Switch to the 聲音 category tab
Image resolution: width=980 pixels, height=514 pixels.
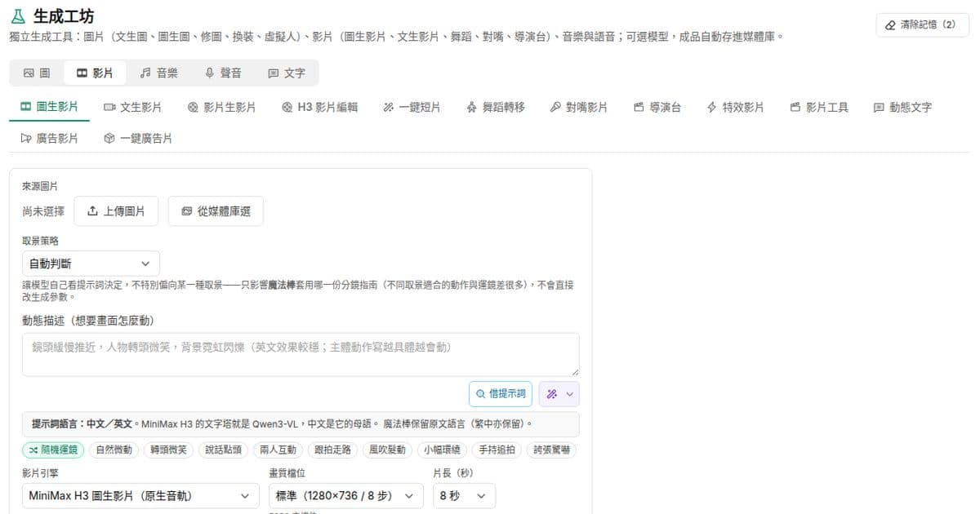[x=223, y=73]
